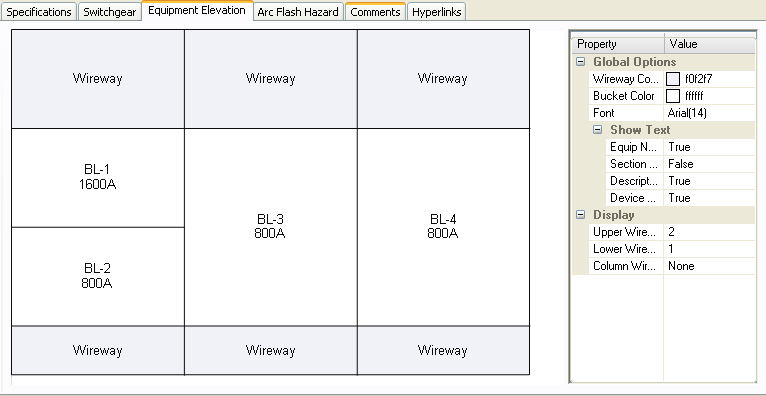Open the Column Wireway None dropdown

tap(709, 266)
